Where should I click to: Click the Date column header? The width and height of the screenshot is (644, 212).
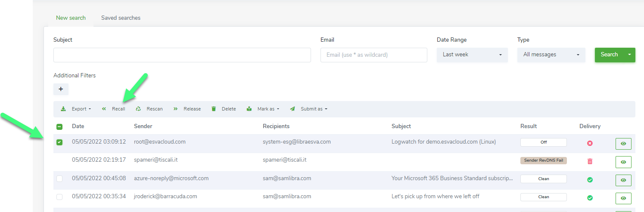click(x=78, y=126)
